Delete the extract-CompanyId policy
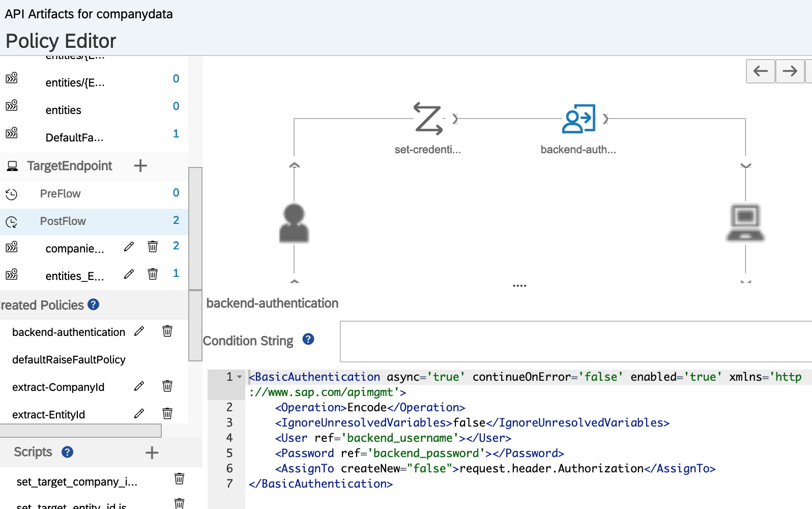 167,386
